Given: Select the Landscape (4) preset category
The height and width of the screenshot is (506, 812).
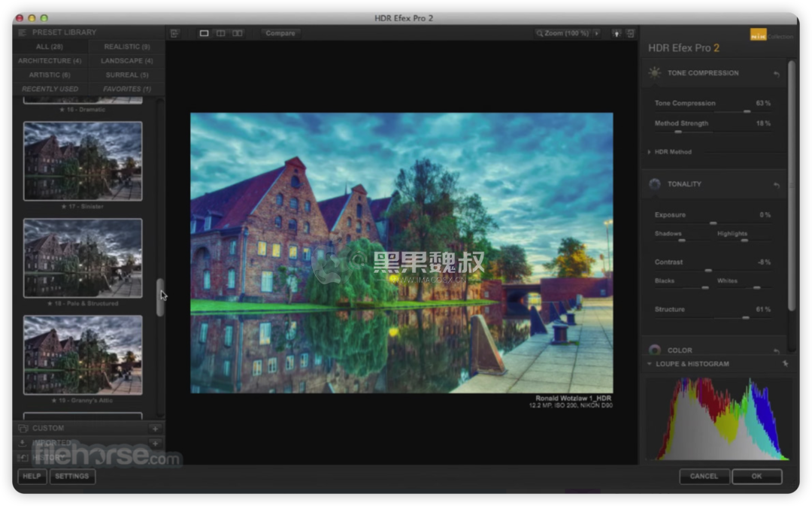Looking at the screenshot, I should pos(126,61).
